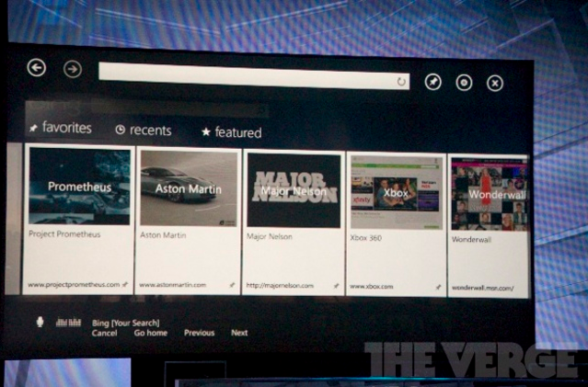The height and width of the screenshot is (387, 588).
Task: Click the star icon beside featured
Action: click(206, 131)
